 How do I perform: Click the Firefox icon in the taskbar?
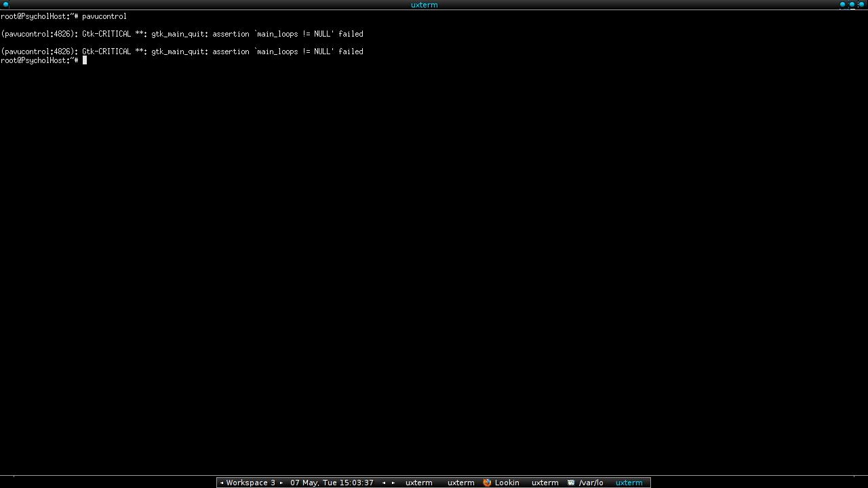(x=487, y=483)
